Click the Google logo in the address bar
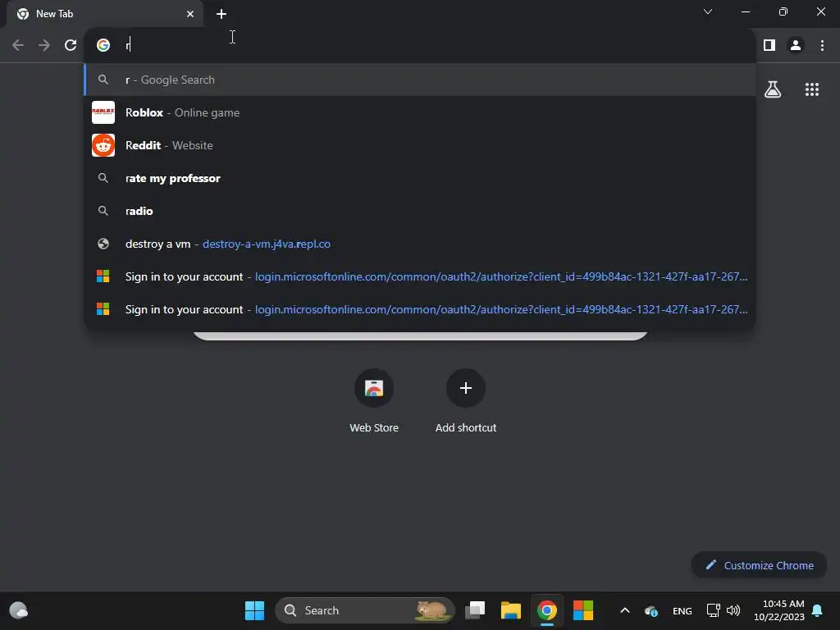This screenshot has height=630, width=840. pyautogui.click(x=103, y=45)
